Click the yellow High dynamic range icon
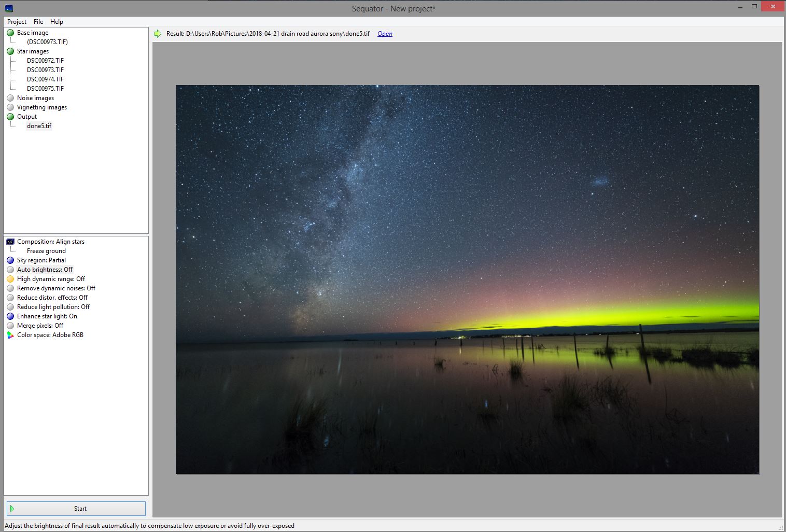Image resolution: width=786 pixels, height=532 pixels. [x=10, y=279]
